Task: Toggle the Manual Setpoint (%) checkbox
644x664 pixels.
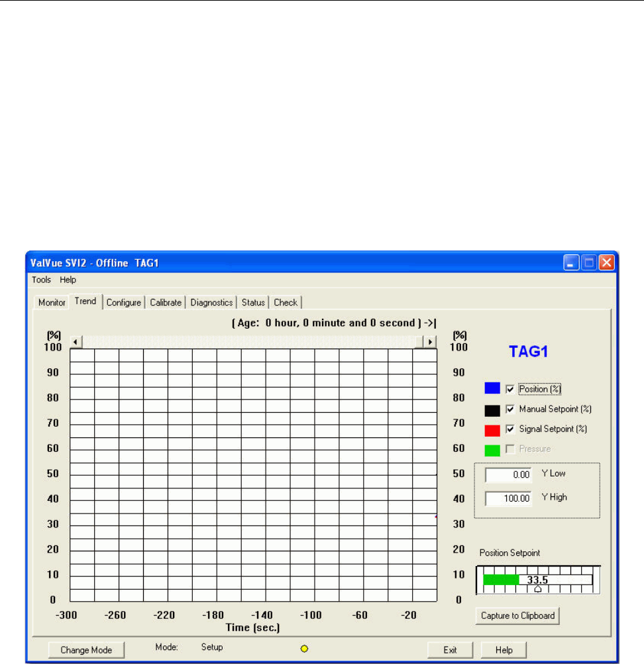Action: [x=510, y=409]
